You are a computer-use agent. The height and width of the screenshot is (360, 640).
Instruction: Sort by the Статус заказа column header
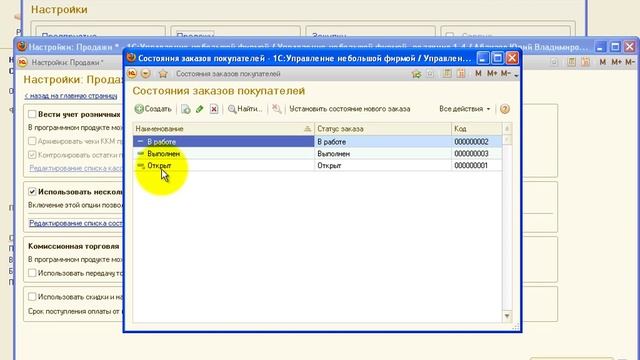[x=382, y=129]
